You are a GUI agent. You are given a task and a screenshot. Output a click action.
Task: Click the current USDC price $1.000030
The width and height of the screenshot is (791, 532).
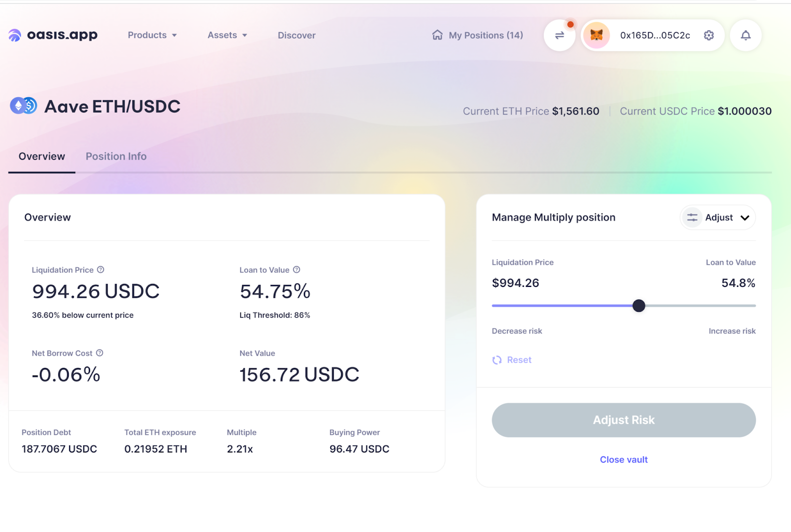pyautogui.click(x=745, y=111)
